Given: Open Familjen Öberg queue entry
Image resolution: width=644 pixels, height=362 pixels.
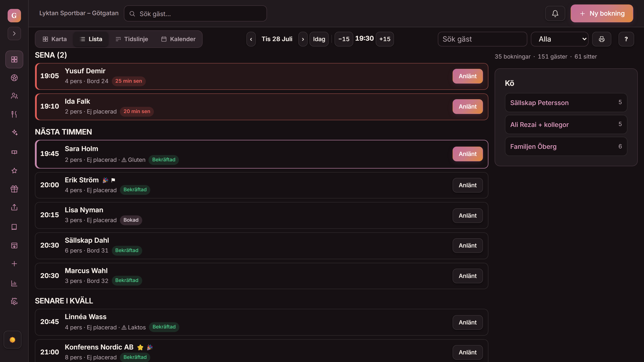Looking at the screenshot, I should coord(566,146).
